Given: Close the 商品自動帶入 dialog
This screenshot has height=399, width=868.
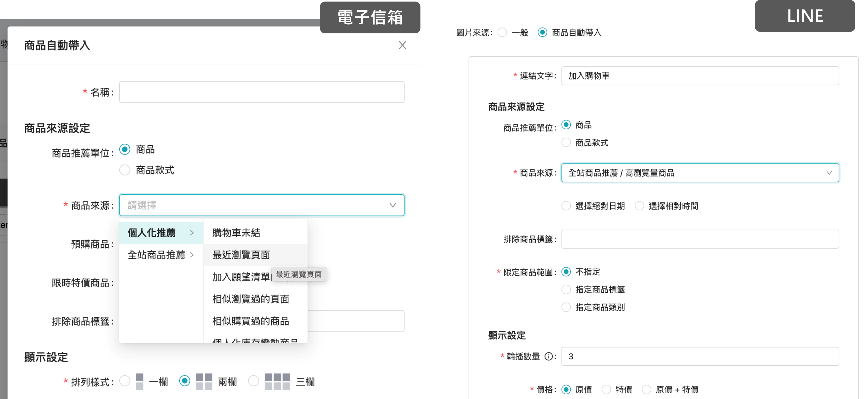Looking at the screenshot, I should point(402,45).
